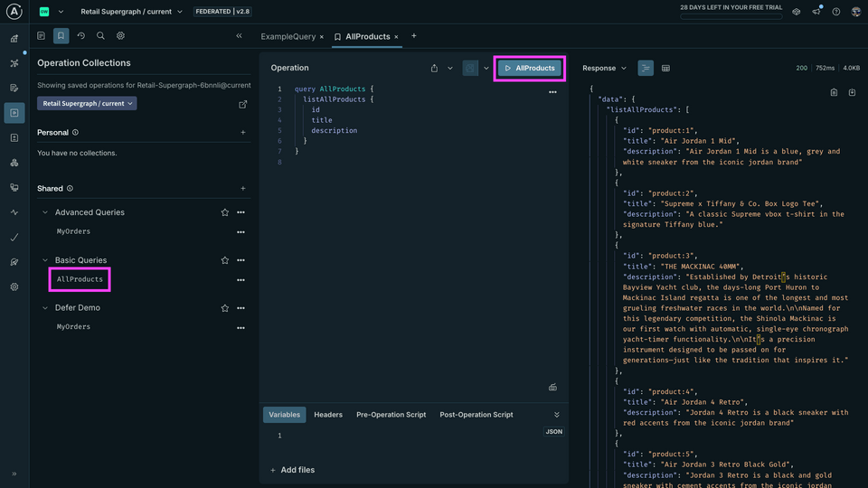Open the documentation panel icon
Viewport: 868px width, 488px height.
click(x=41, y=36)
